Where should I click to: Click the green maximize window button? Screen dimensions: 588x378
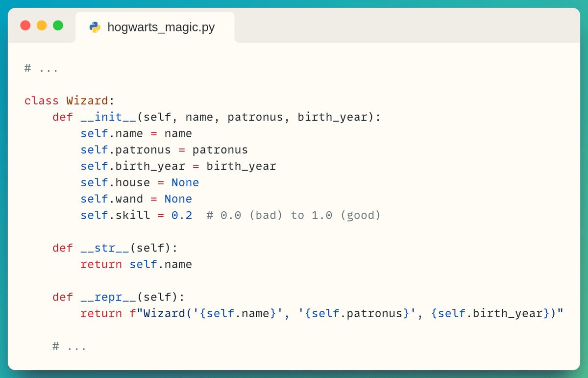58,25
